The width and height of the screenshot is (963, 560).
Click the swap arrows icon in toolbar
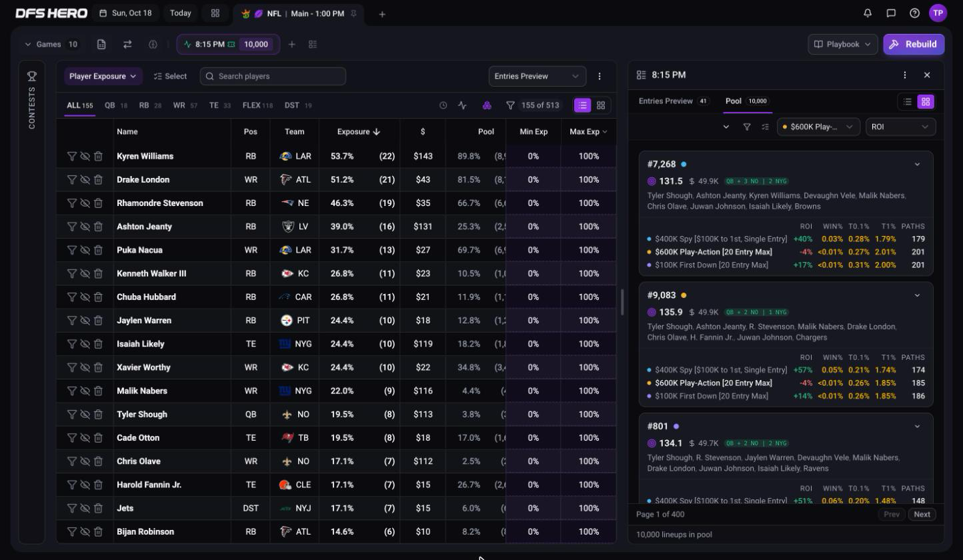click(127, 44)
